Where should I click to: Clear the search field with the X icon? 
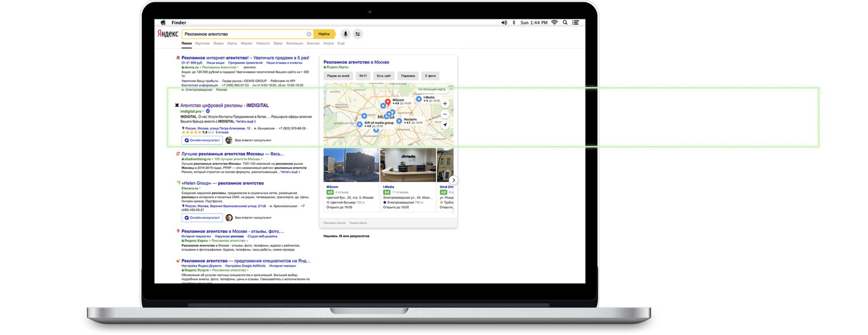[x=309, y=34]
